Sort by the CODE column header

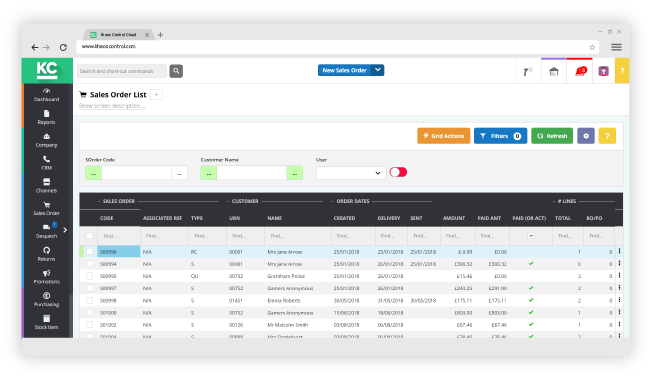[x=107, y=218]
